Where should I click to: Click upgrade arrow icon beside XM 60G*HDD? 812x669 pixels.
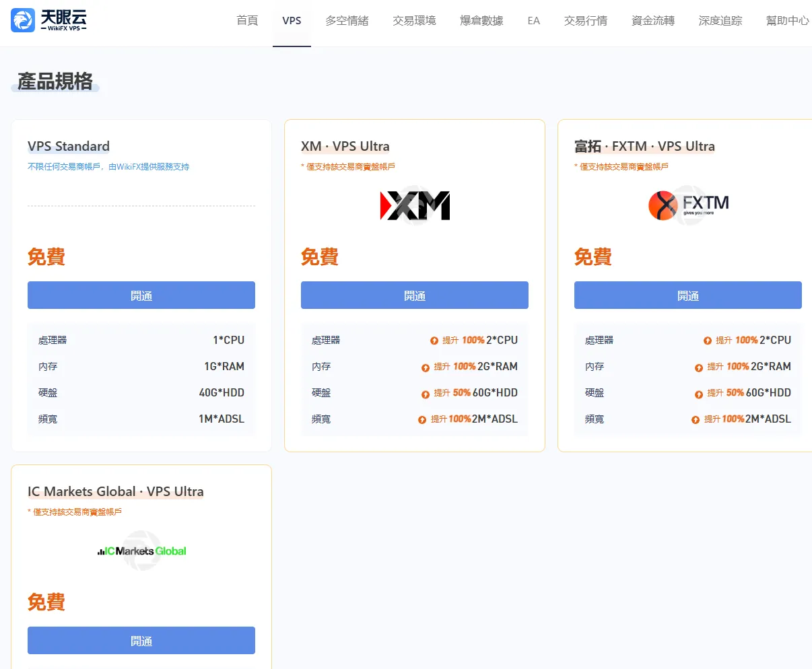(x=426, y=394)
